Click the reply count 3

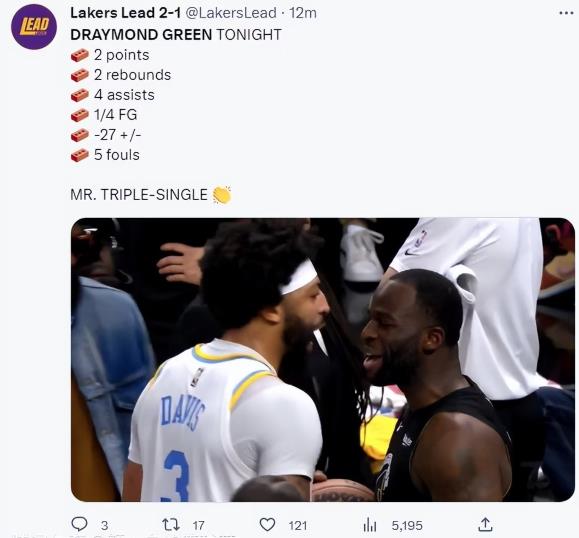(x=105, y=525)
